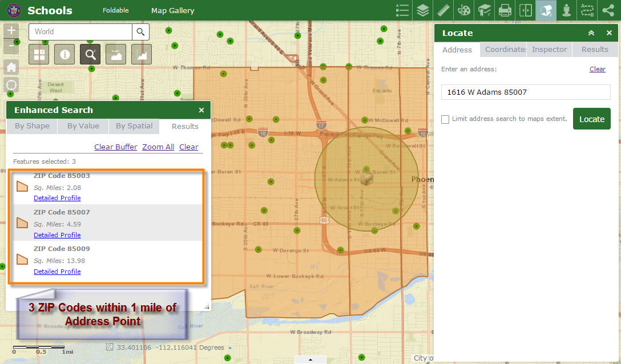Enable Limit address search to maps extent
This screenshot has height=364, width=621.
pyautogui.click(x=445, y=119)
